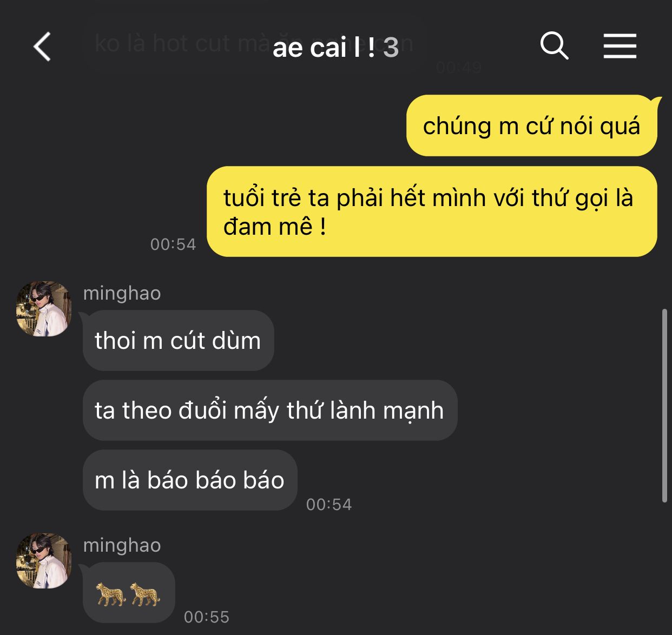Tap first minghao sender name label
The height and width of the screenshot is (635, 672).
click(122, 293)
